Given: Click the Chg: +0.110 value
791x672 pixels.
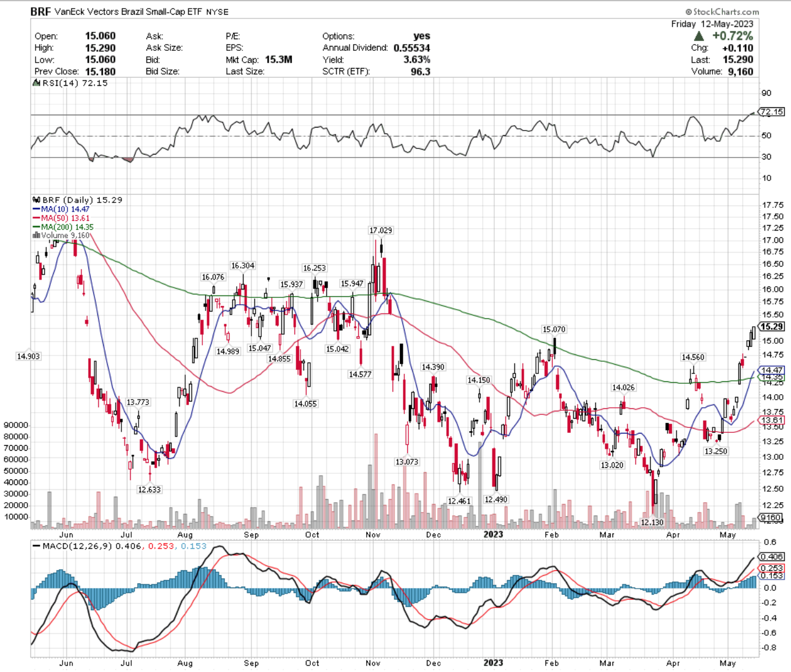Looking at the screenshot, I should pos(738,48).
